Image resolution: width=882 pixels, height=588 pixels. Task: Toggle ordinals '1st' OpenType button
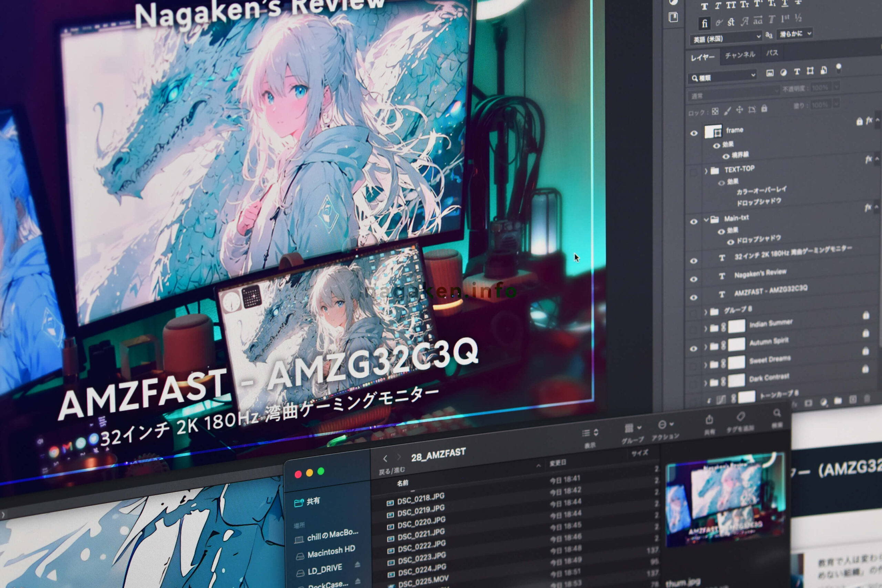[785, 19]
